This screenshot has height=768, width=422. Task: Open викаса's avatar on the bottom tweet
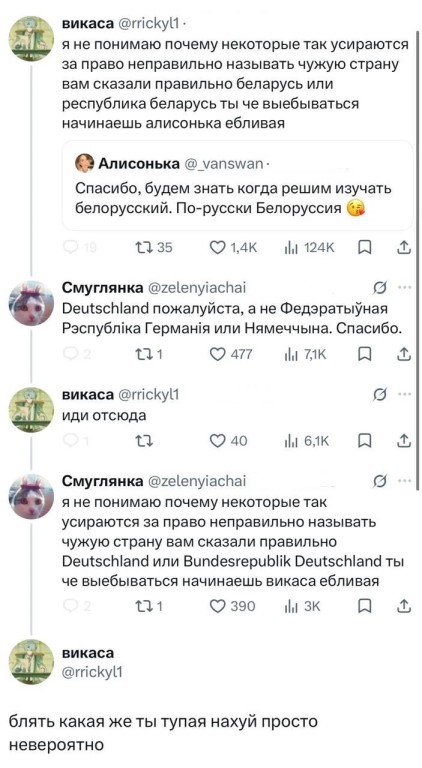click(x=32, y=662)
